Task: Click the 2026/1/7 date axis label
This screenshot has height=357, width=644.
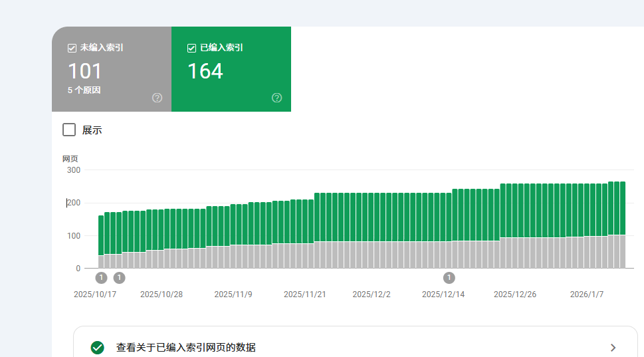Action: (587, 294)
